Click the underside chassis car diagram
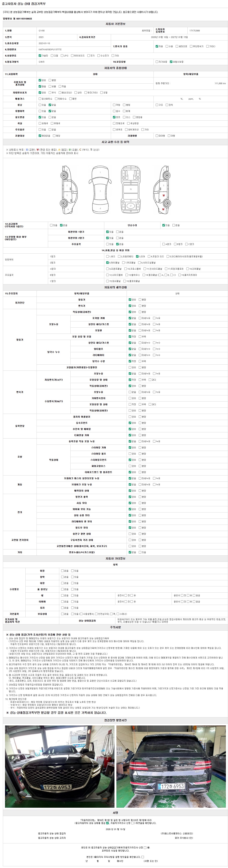This screenshot has height=868, width=228. click(131, 190)
